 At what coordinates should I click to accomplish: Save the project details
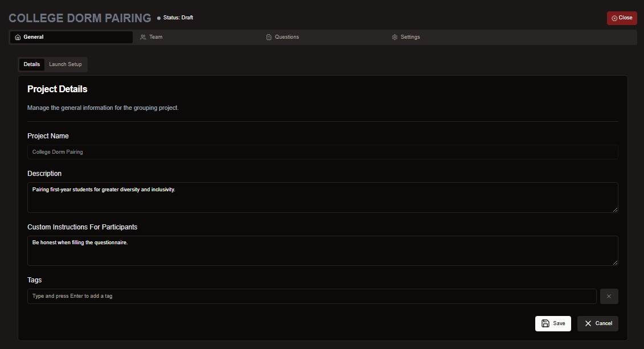pyautogui.click(x=553, y=323)
